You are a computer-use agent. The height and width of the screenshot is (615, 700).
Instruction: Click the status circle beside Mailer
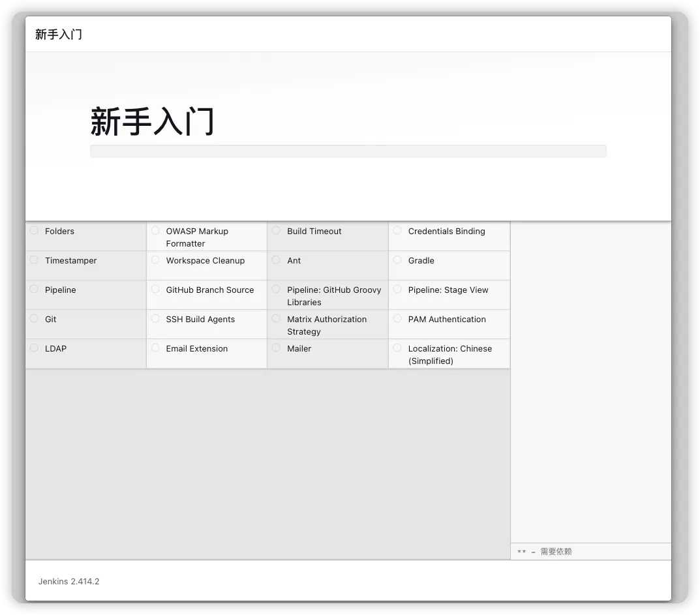click(277, 348)
